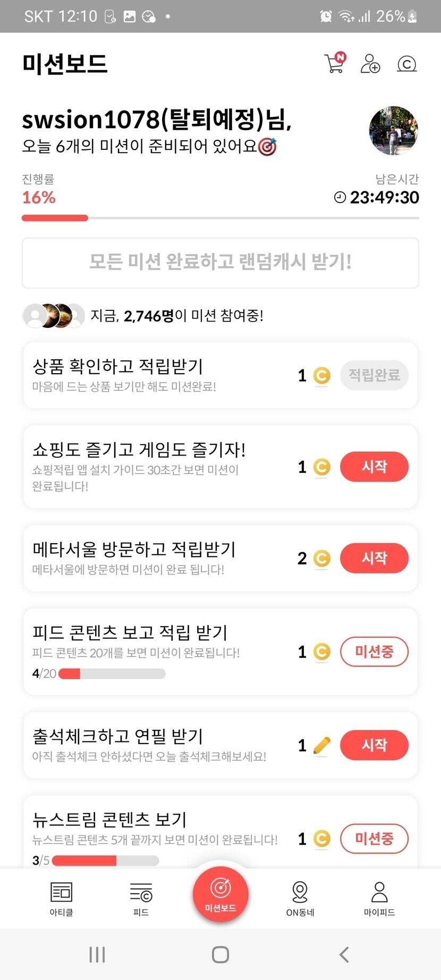Tap the red mission progress bar

[x=55, y=218]
